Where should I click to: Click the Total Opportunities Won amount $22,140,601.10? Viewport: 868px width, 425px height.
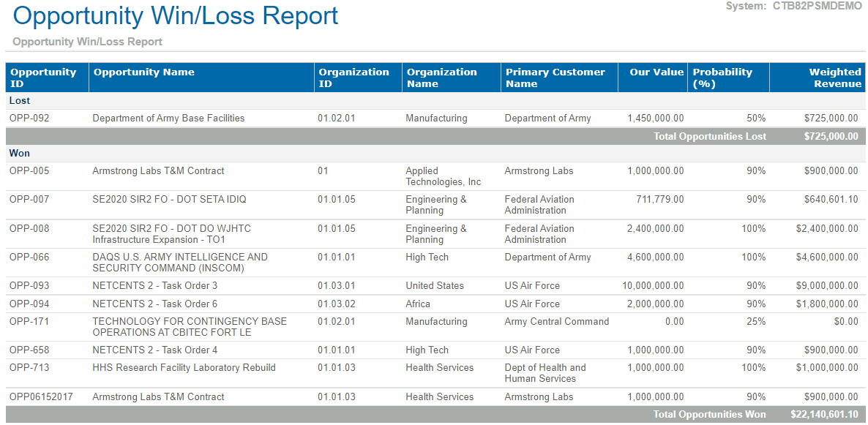tap(824, 415)
